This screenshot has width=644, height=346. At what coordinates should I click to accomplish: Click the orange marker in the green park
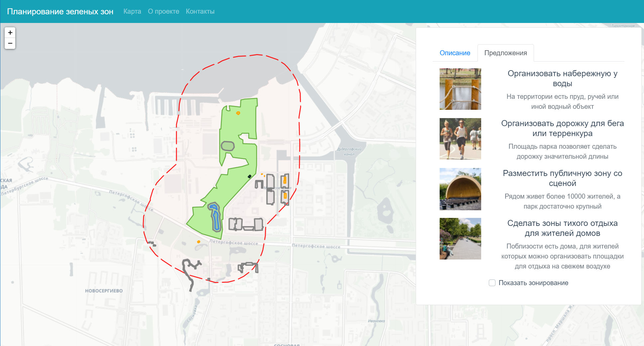pos(238,113)
